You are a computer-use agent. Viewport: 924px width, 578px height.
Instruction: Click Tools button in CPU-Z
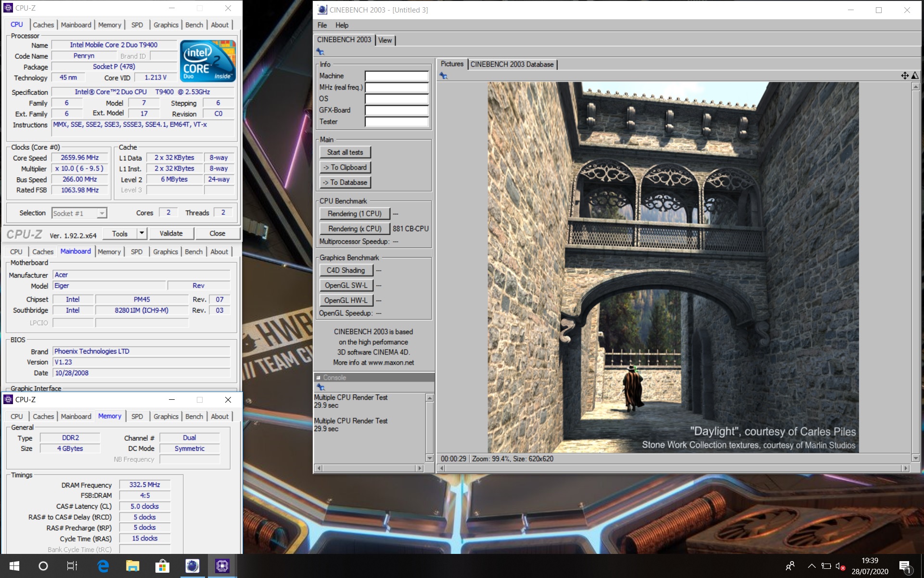[120, 234]
